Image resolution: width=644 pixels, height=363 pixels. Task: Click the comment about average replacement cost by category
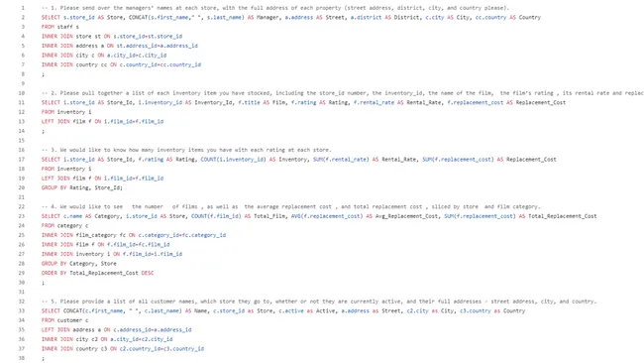pyautogui.click(x=290, y=206)
